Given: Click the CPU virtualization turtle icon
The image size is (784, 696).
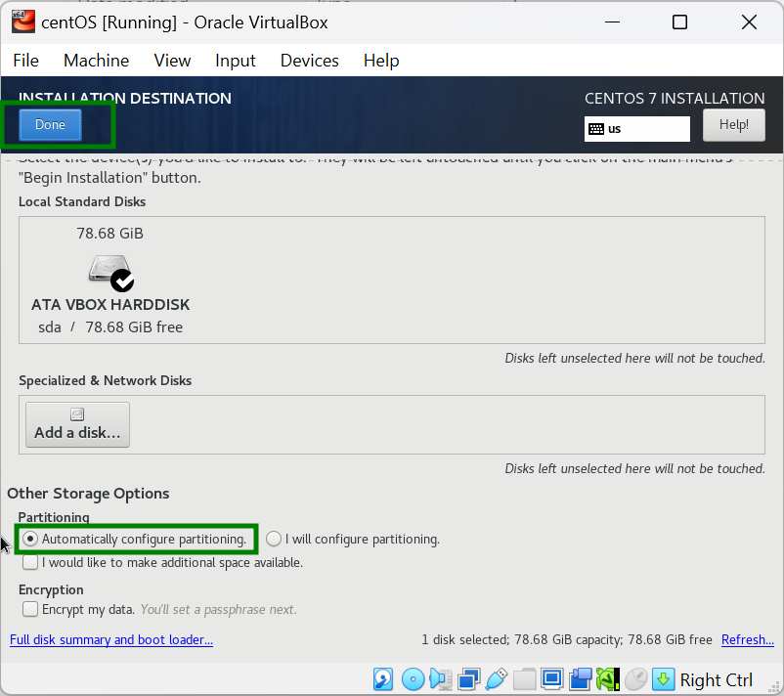Looking at the screenshot, I should coord(608,679).
